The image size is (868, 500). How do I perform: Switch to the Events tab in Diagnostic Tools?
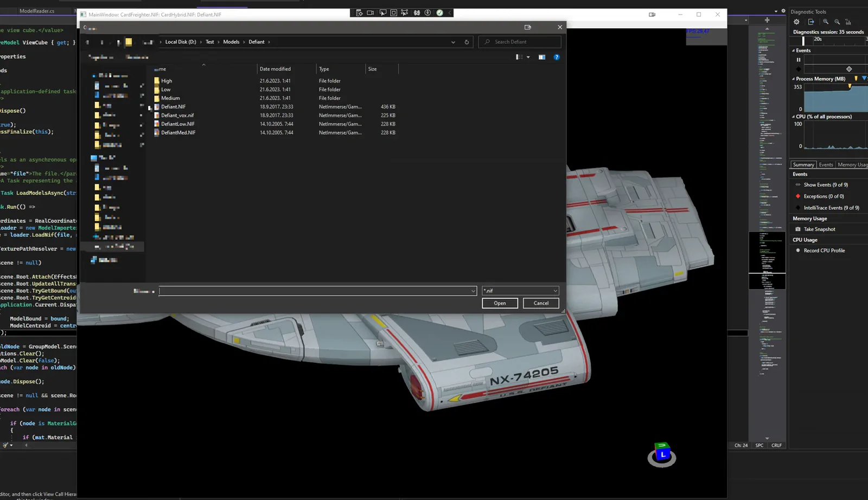tap(826, 165)
